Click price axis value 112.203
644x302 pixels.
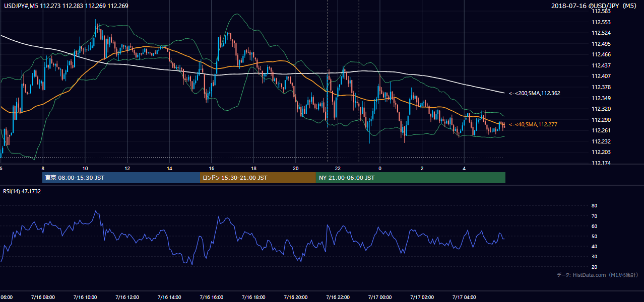pos(601,152)
